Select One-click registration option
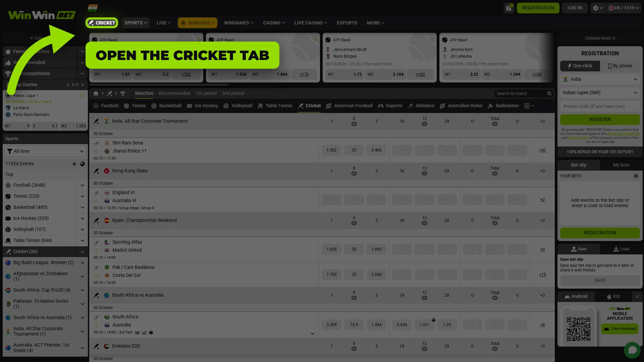 click(x=580, y=66)
